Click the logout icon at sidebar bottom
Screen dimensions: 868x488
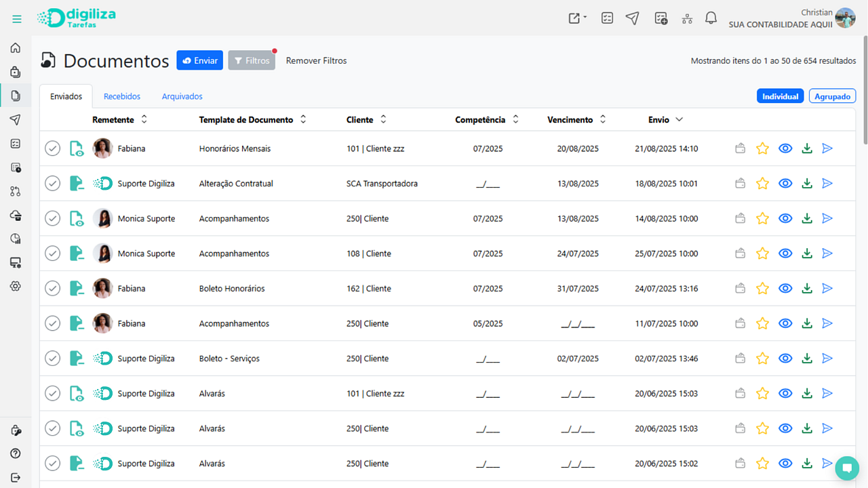[16, 477]
